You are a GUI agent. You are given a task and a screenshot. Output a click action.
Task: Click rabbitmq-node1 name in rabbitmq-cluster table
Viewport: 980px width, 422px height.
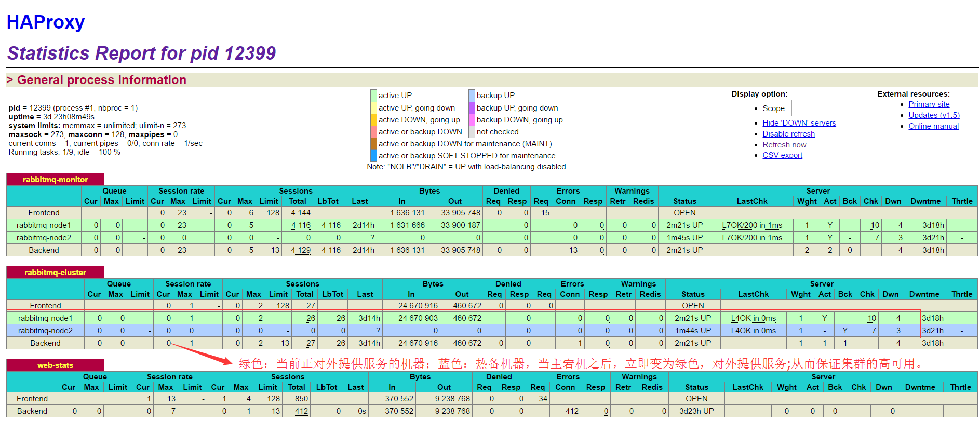45,318
